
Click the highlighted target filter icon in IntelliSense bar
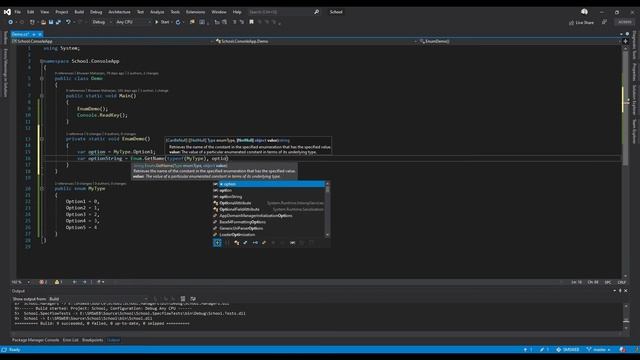pos(217,242)
